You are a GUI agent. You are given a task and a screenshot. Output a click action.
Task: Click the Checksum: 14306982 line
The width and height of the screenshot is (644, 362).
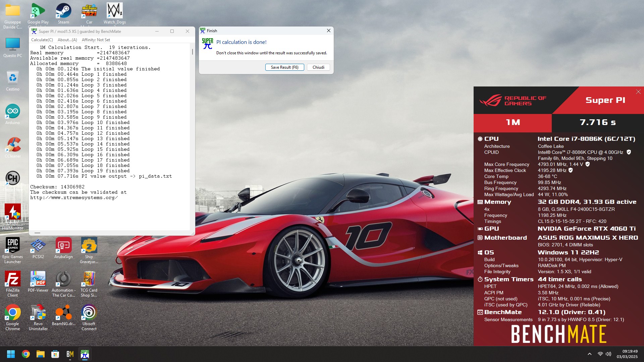[57, 187]
